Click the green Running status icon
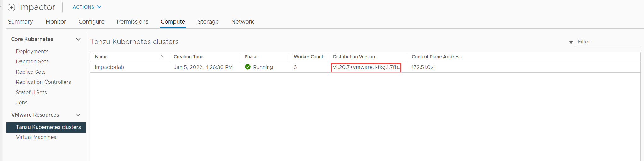This screenshot has height=161, width=644. 248,67
